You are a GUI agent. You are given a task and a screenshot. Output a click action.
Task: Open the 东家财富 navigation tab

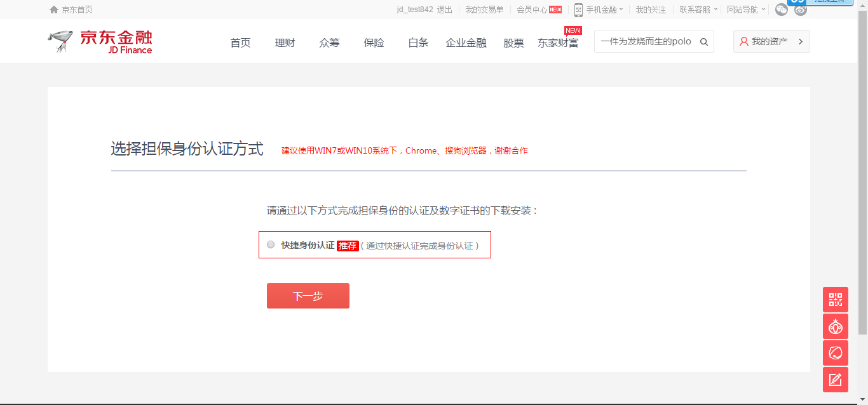click(x=558, y=43)
